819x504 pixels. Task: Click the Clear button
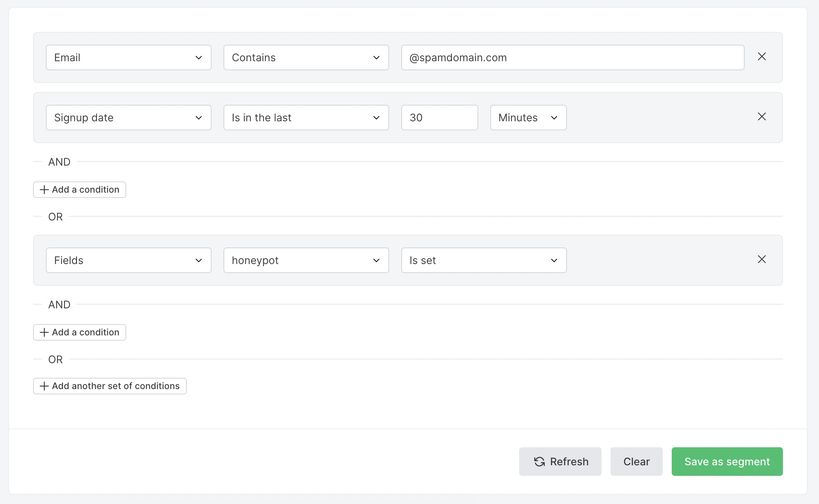coord(636,462)
